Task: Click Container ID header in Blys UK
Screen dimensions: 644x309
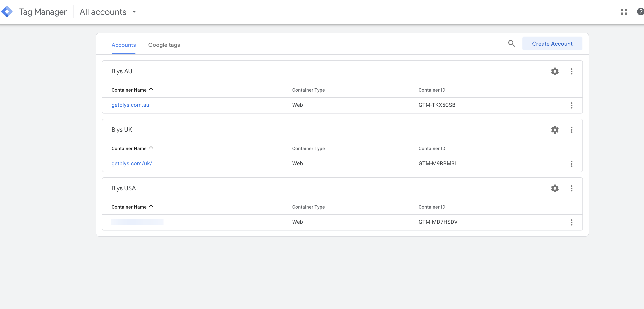Action: pyautogui.click(x=432, y=149)
